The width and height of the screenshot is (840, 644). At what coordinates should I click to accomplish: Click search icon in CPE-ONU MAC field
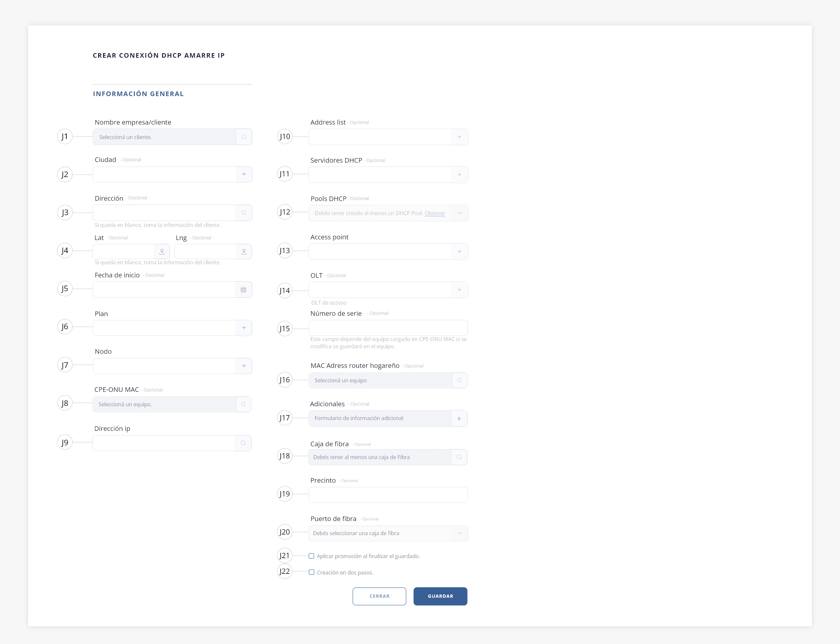243,404
